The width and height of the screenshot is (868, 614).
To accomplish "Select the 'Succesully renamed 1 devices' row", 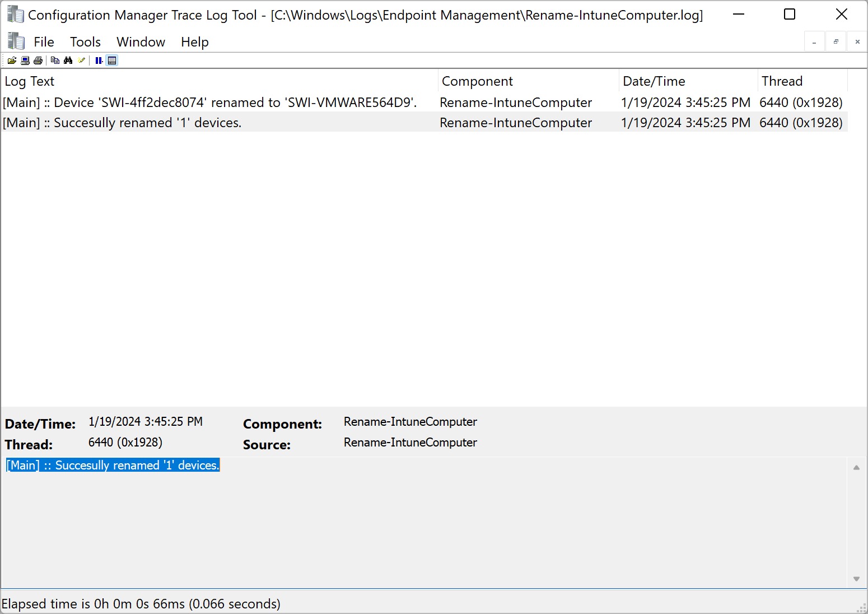I will pos(224,122).
